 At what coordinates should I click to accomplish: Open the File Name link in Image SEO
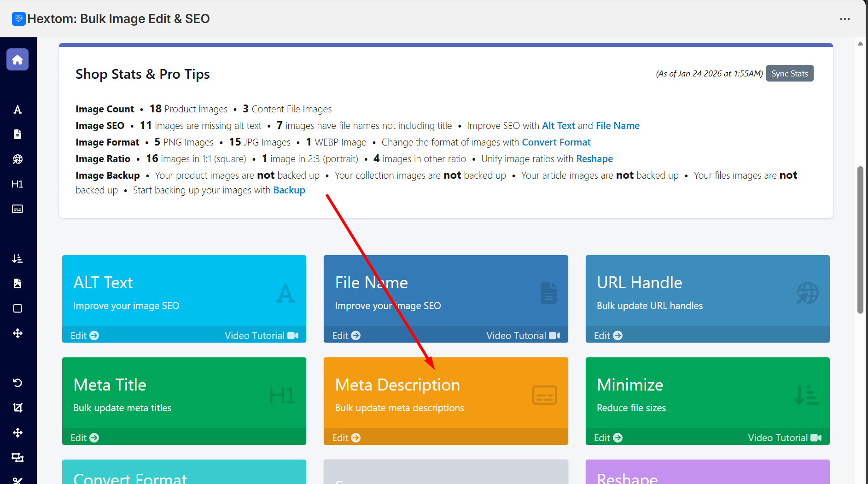click(618, 126)
